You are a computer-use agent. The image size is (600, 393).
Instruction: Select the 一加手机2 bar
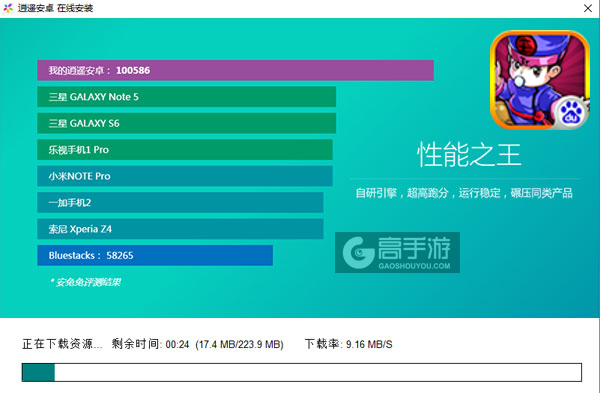180,202
